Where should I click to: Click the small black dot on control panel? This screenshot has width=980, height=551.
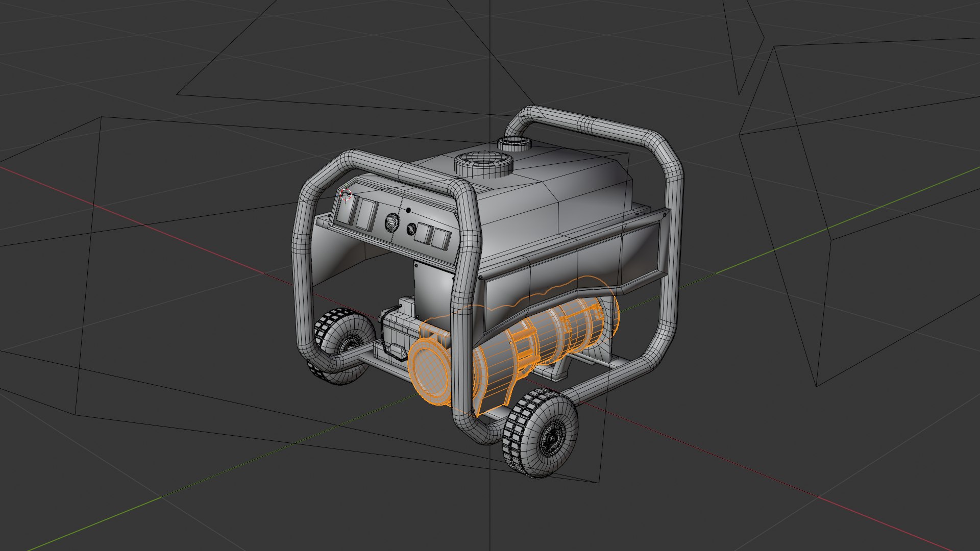408,210
